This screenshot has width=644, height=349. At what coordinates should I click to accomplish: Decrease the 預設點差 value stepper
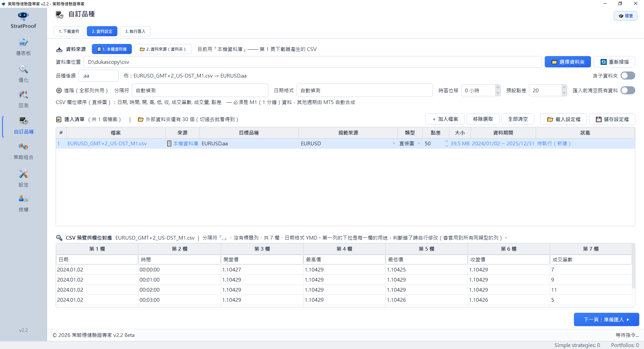pyautogui.click(x=564, y=93)
